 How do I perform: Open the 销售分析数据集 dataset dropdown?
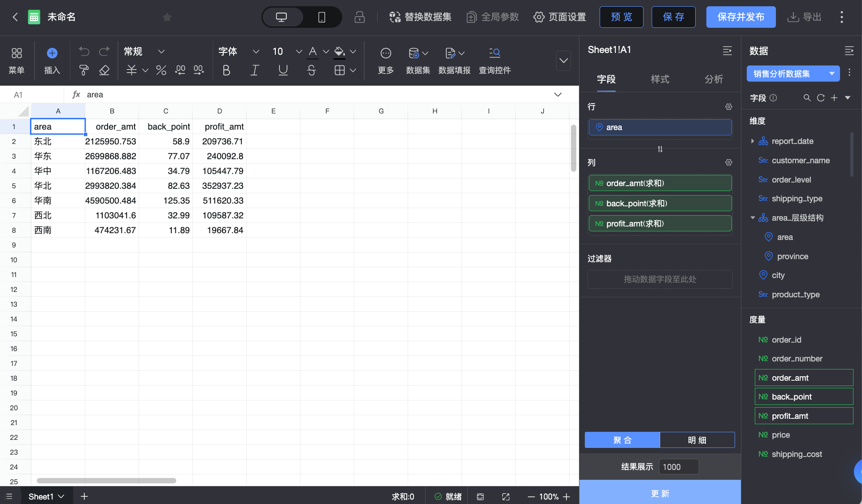coord(792,74)
